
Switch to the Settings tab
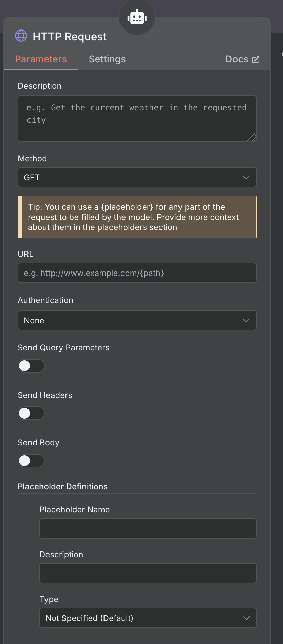(107, 59)
